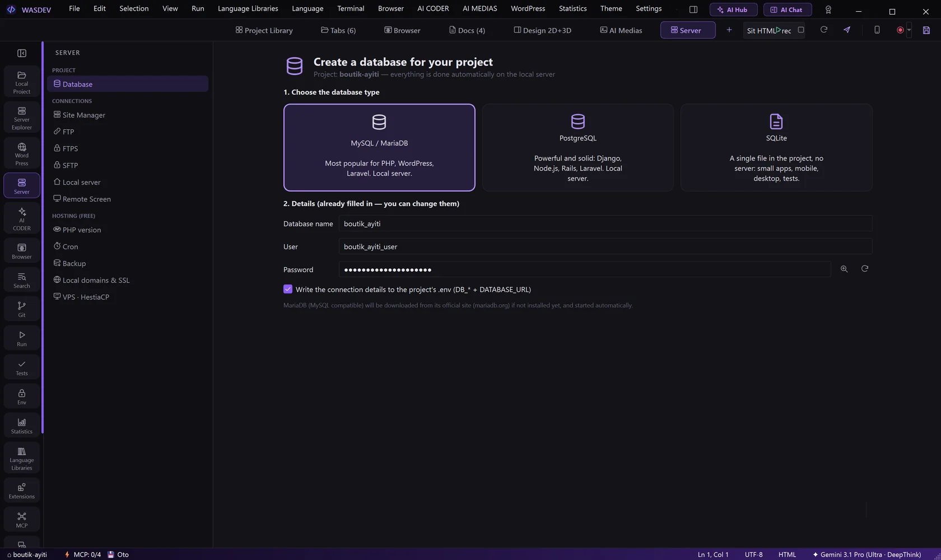Open the Local Project sidebar panel
The image size is (941, 560).
coord(21,82)
